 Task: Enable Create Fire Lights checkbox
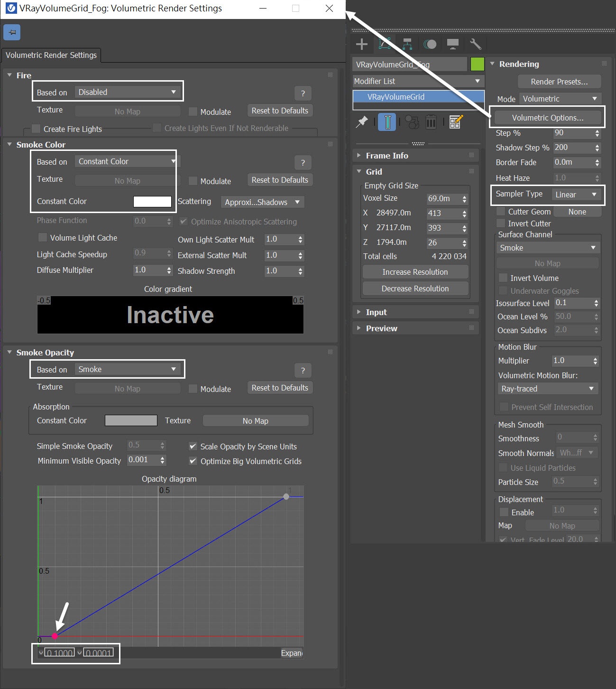[x=36, y=129]
